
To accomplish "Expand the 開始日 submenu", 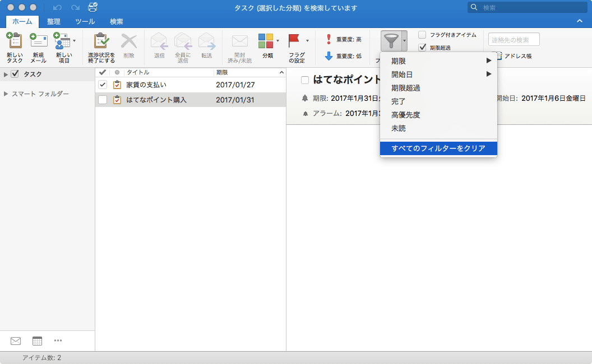I will (438, 74).
